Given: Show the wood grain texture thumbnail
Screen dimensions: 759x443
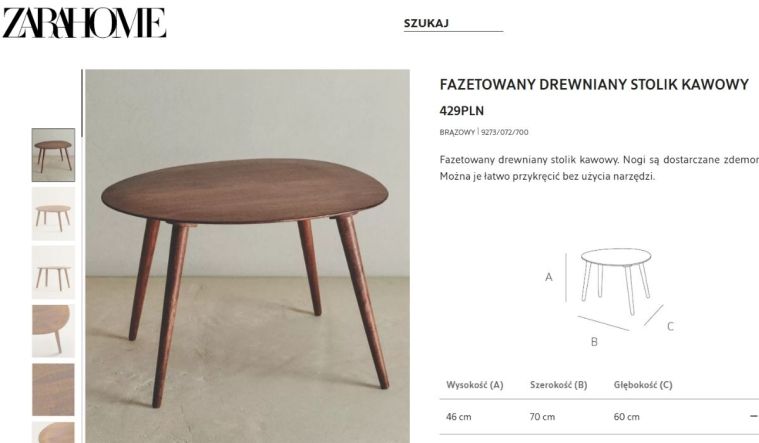Looking at the screenshot, I should pyautogui.click(x=53, y=390).
